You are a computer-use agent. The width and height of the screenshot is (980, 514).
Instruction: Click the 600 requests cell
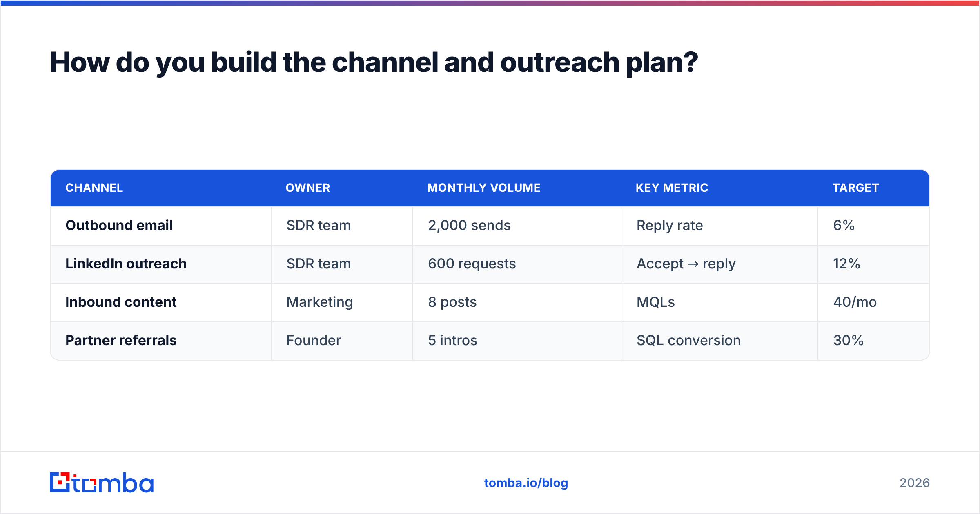coord(517,264)
